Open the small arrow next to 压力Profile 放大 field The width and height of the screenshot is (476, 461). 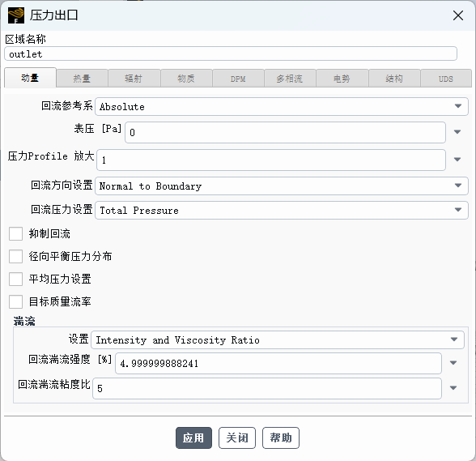pyautogui.click(x=457, y=160)
